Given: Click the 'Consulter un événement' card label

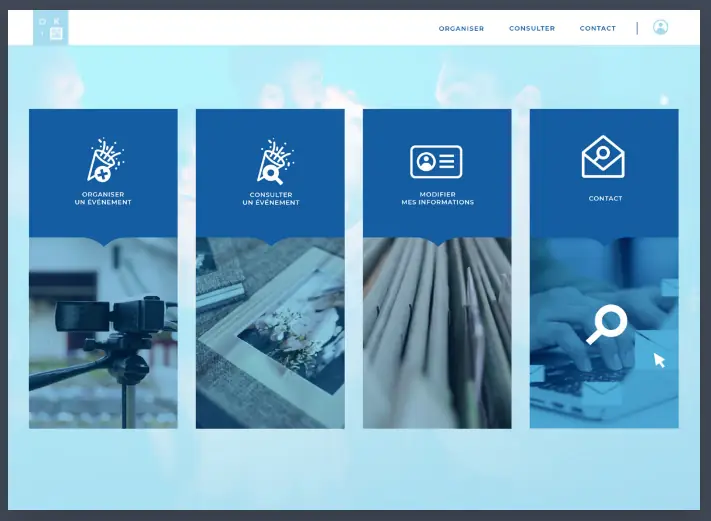Looking at the screenshot, I should tap(270, 198).
